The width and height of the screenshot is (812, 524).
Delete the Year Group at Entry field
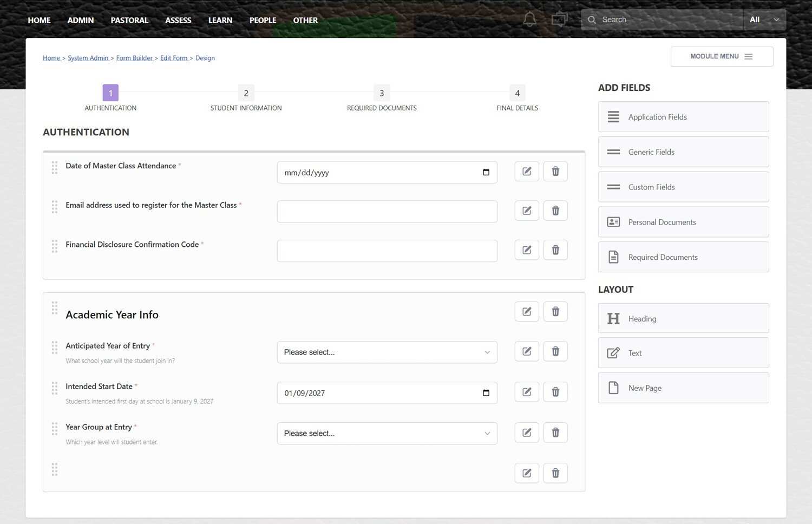555,433
